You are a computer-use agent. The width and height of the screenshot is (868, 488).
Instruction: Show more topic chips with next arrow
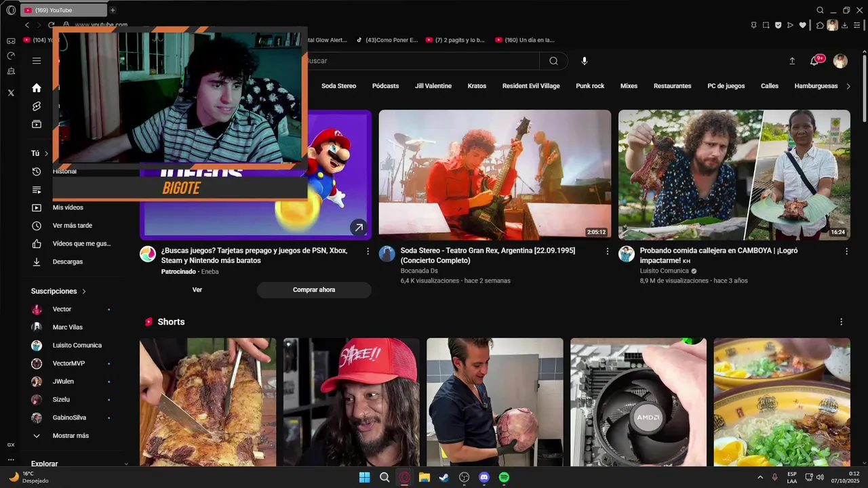pyautogui.click(x=848, y=86)
